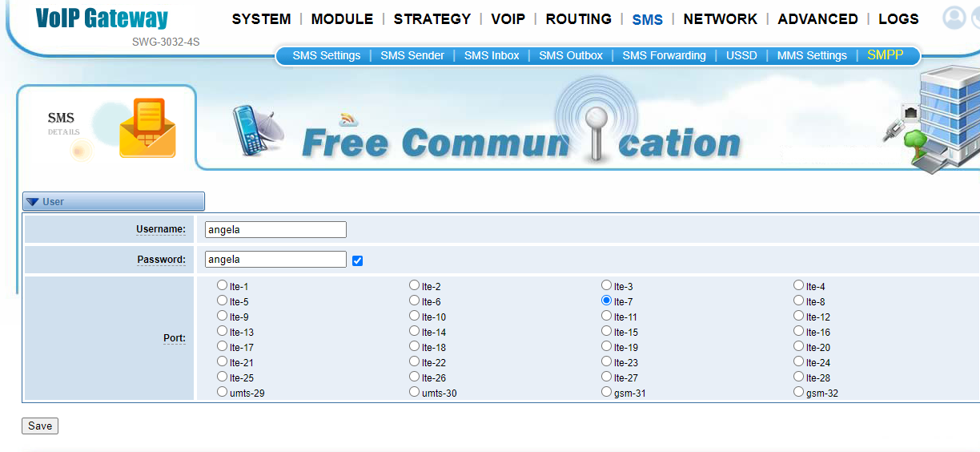The width and height of the screenshot is (980, 452).
Task: Open the NETWORK menu
Action: coord(721,18)
